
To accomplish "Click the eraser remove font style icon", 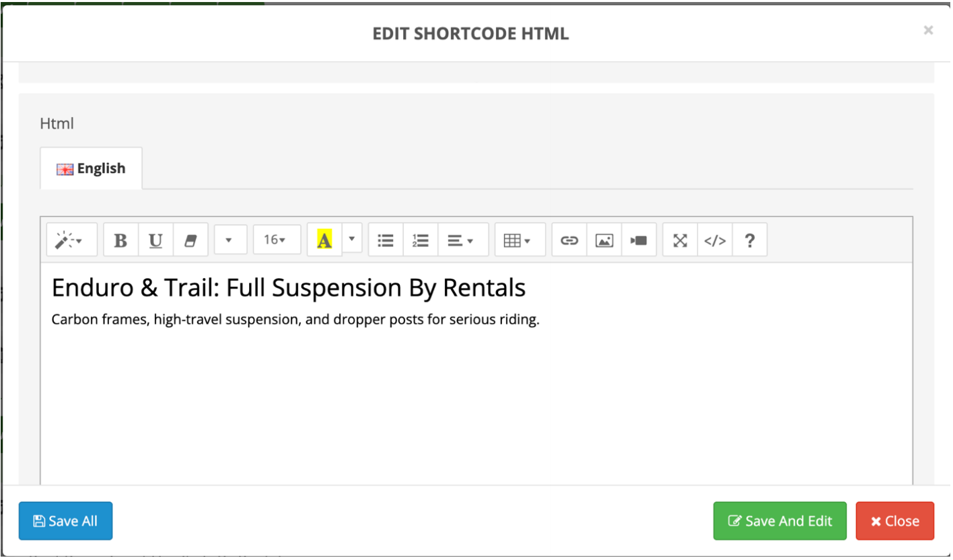I will tap(190, 240).
